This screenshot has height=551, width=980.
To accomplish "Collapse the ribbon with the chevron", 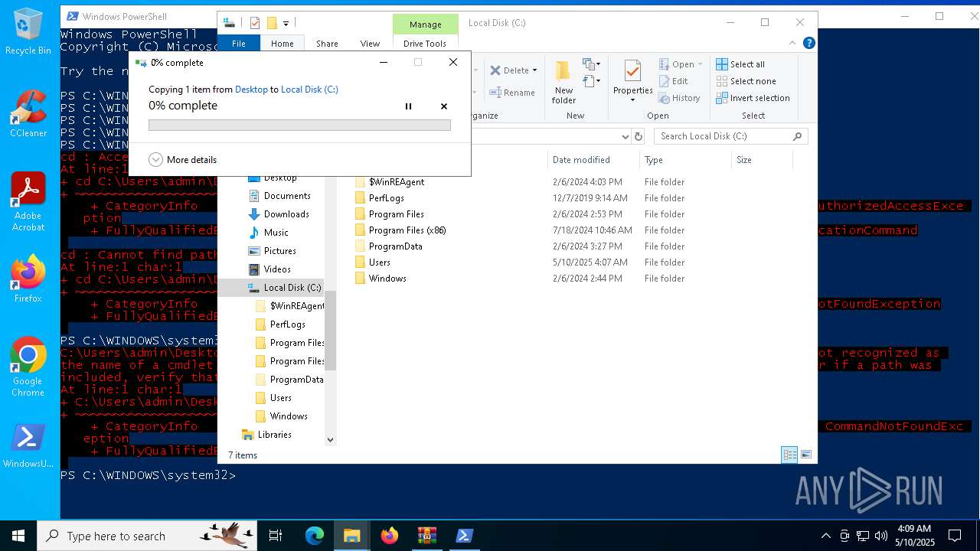I will tap(792, 44).
